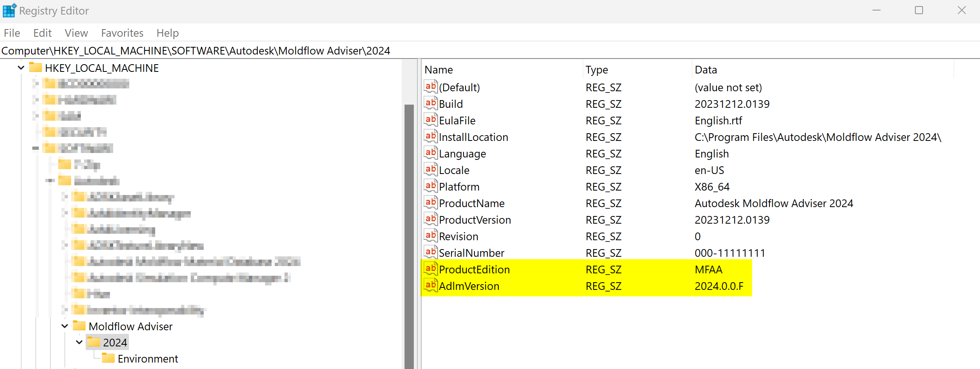This screenshot has height=369, width=980.
Task: Select the Moldflow Adviser tree label
Action: pos(131,326)
